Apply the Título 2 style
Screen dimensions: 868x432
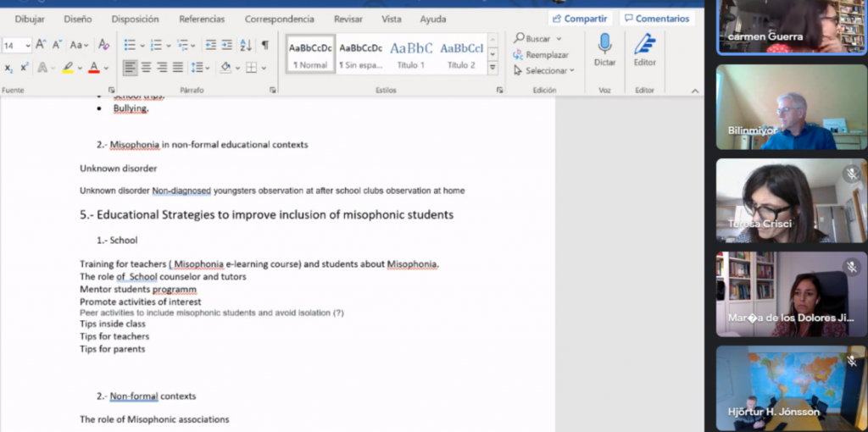pos(461,54)
